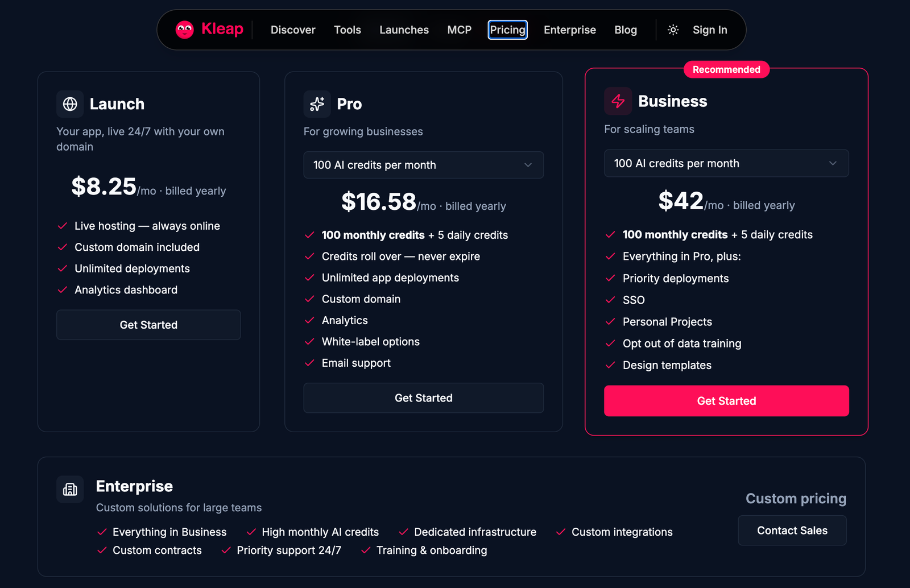
Task: Click the globe icon on Launch plan
Action: pos(70,104)
